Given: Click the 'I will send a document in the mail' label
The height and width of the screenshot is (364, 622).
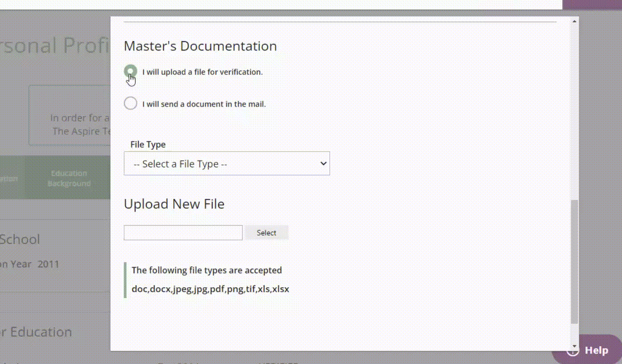Looking at the screenshot, I should coord(204,104).
